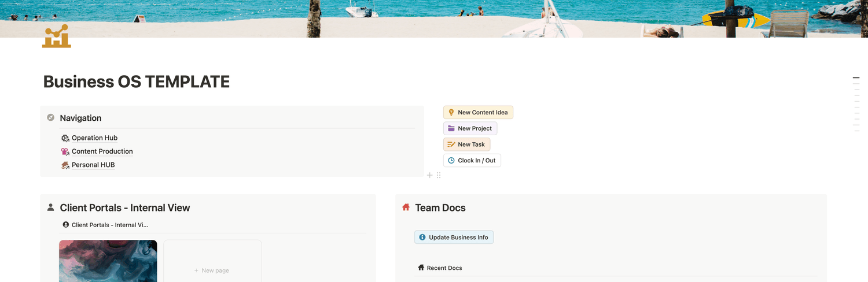Click the New page gallery card
The height and width of the screenshot is (282, 868).
[x=212, y=261]
